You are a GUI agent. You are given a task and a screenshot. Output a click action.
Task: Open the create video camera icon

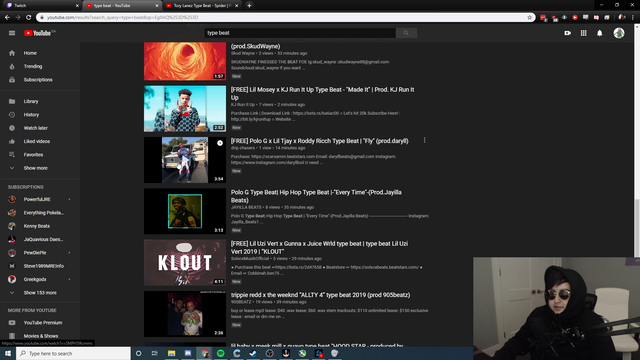pos(567,33)
